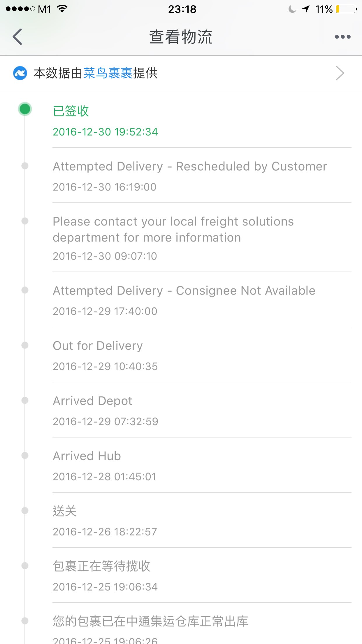Image resolution: width=362 pixels, height=644 pixels.
Task: Tap the blue Cainiao bird logo
Action: pos(20,73)
